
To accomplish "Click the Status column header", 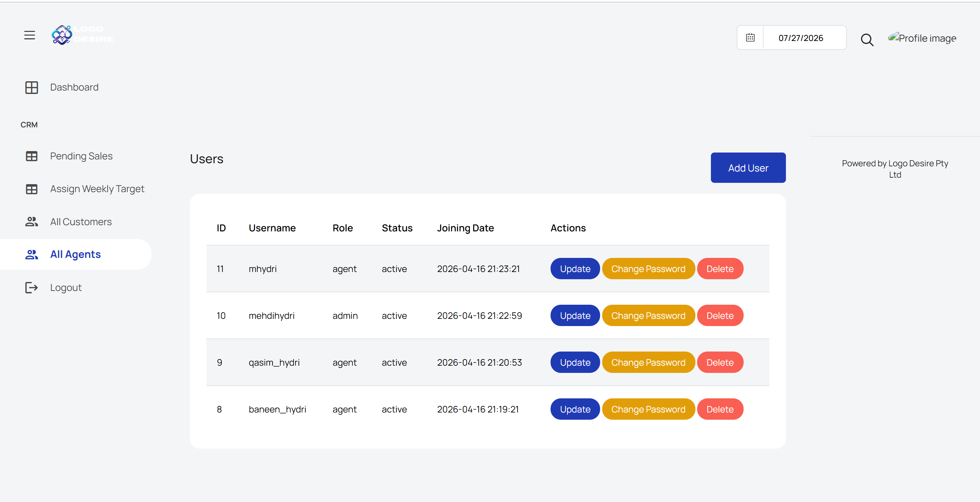I will [397, 228].
